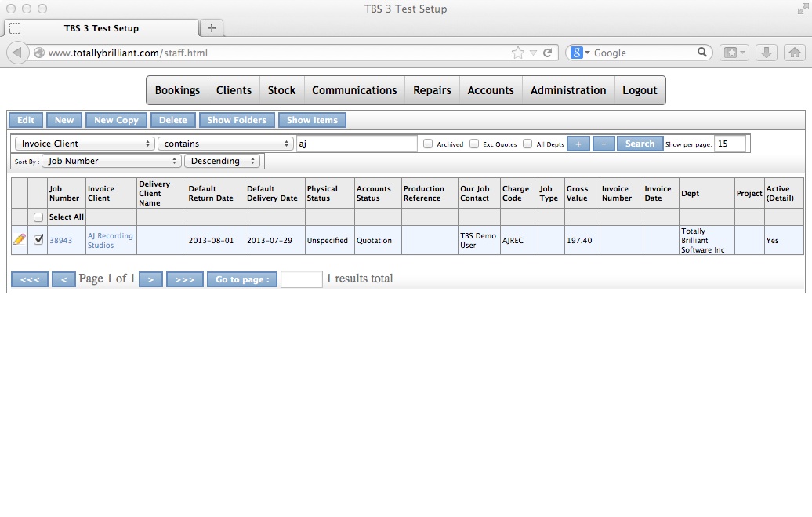Uncheck the row checkbox for job 38943
Image resolution: width=812 pixels, height=517 pixels.
point(38,239)
